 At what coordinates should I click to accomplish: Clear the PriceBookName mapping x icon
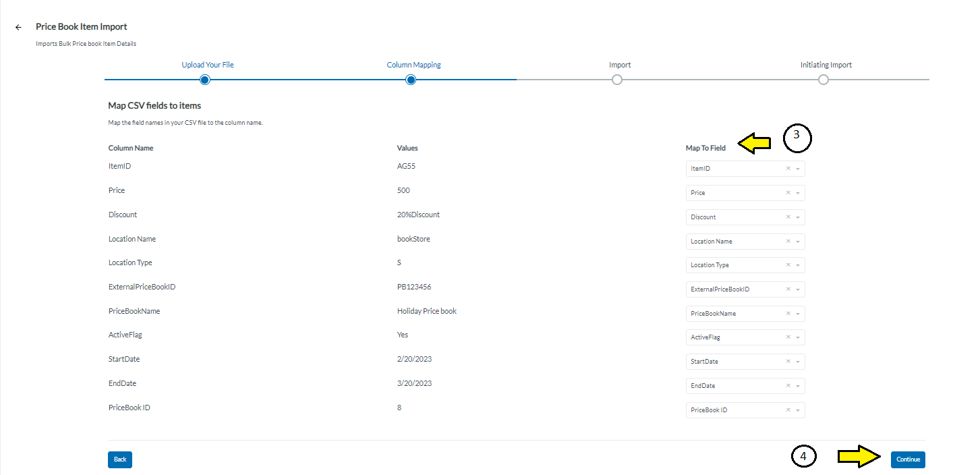788,314
